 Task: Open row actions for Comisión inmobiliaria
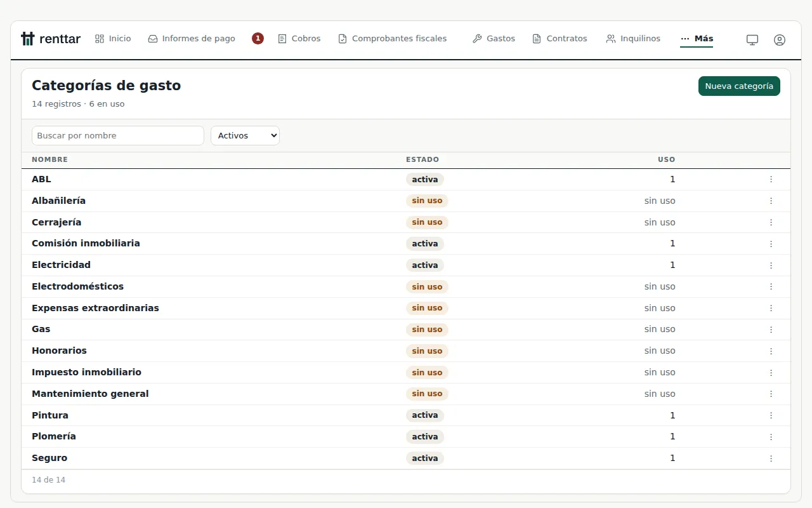[771, 244]
